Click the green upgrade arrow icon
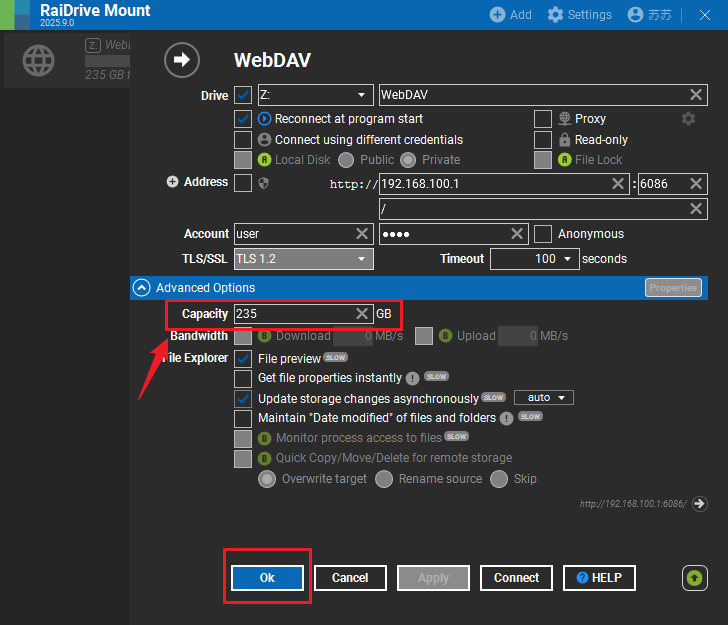Viewport: 728px width, 625px height. pyautogui.click(x=695, y=578)
